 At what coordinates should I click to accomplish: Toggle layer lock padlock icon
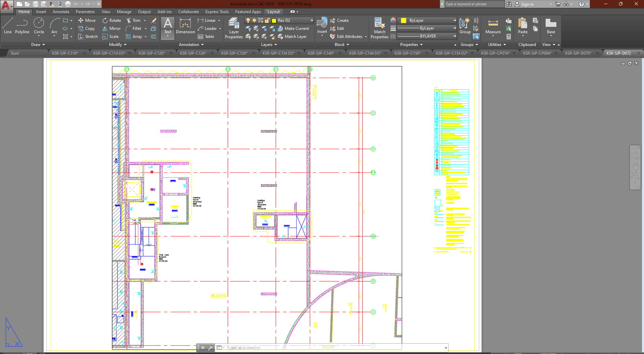point(267,20)
